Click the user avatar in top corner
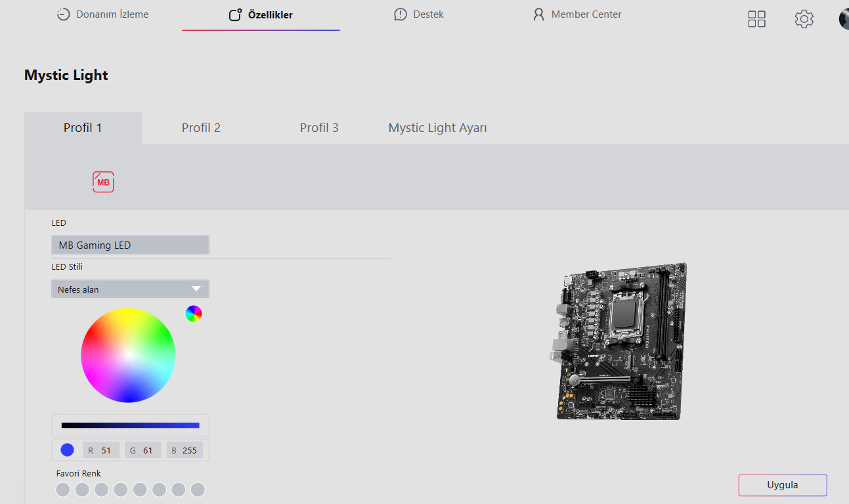Screen dimensions: 849x504 pyautogui.click(x=844, y=19)
